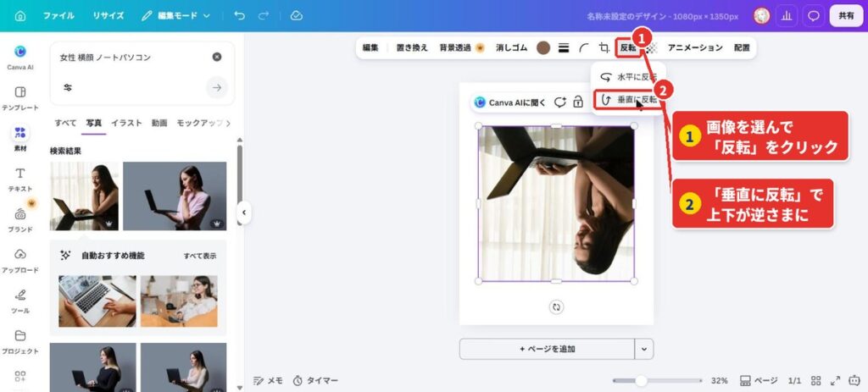Image resolution: width=868 pixels, height=392 pixels.
Task: Toggle the lock icon above image
Action: click(578, 102)
